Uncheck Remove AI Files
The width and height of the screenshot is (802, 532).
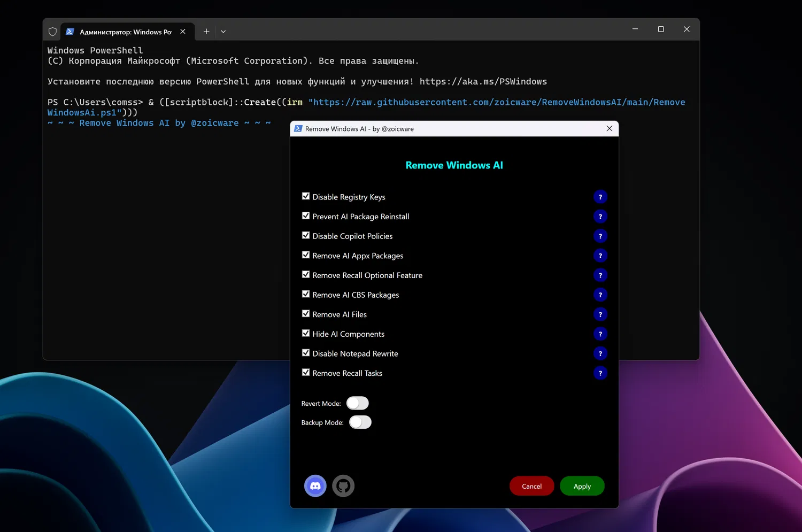point(306,314)
